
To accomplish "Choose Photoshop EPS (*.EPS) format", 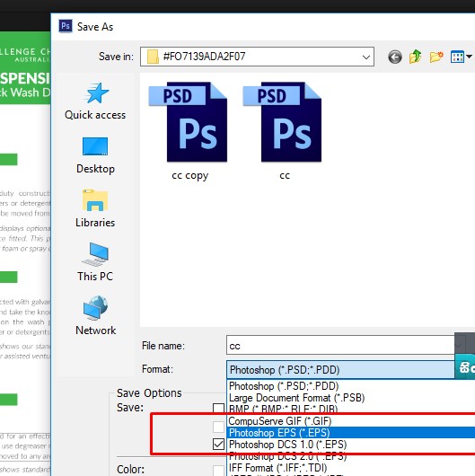I will pyautogui.click(x=350, y=433).
